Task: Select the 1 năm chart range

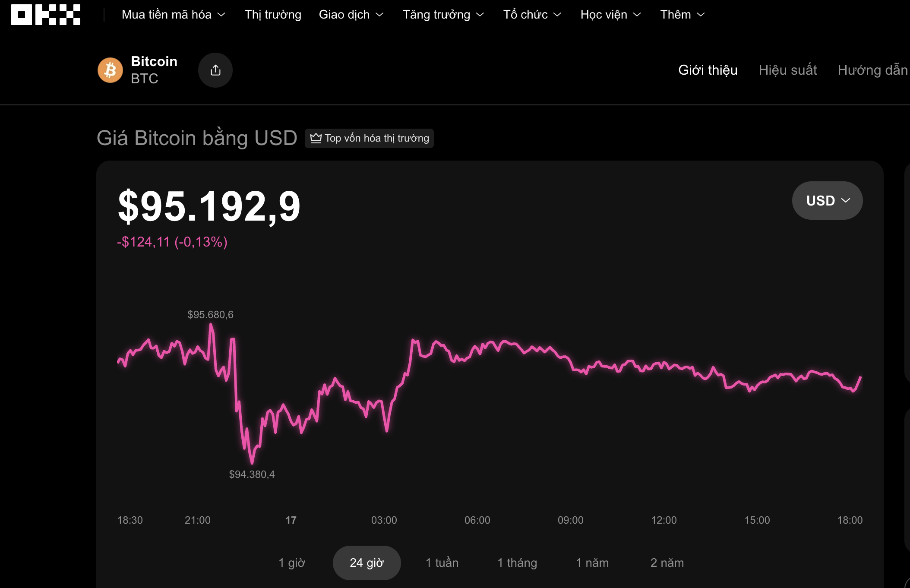Action: tap(592, 563)
